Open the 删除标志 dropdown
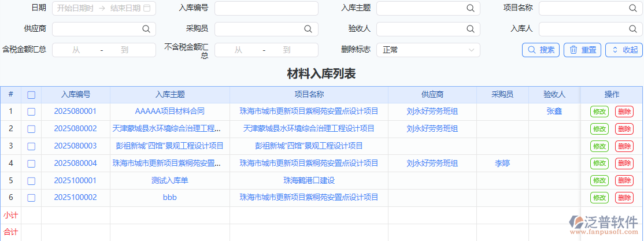 (x=428, y=50)
